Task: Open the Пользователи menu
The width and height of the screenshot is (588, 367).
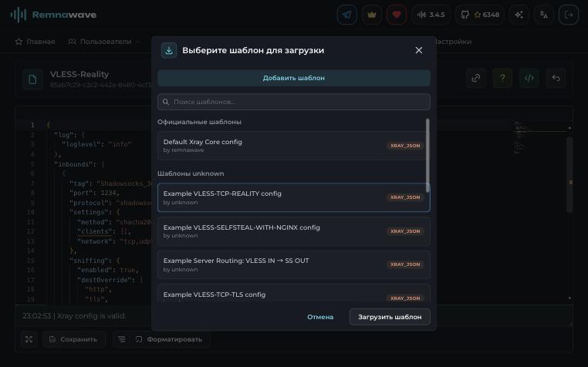Action: point(104,42)
